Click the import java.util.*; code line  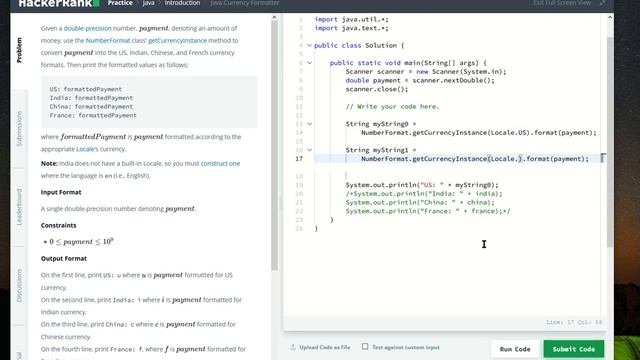pos(351,19)
